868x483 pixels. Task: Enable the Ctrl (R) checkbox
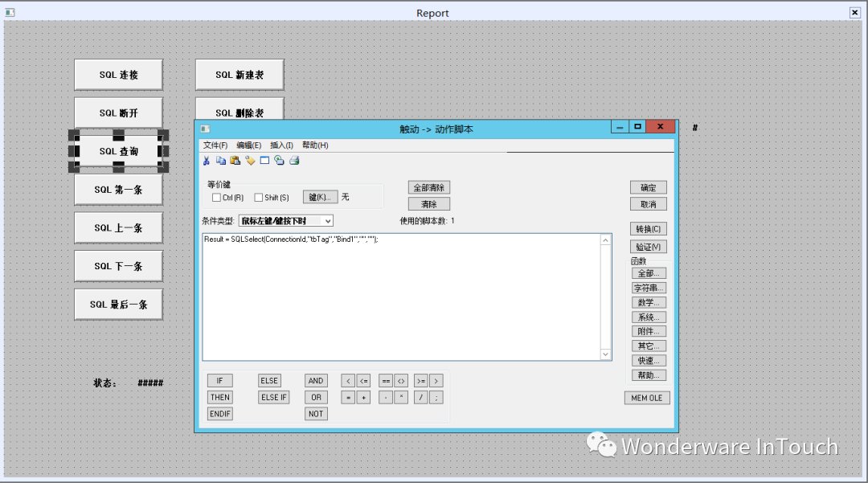217,196
